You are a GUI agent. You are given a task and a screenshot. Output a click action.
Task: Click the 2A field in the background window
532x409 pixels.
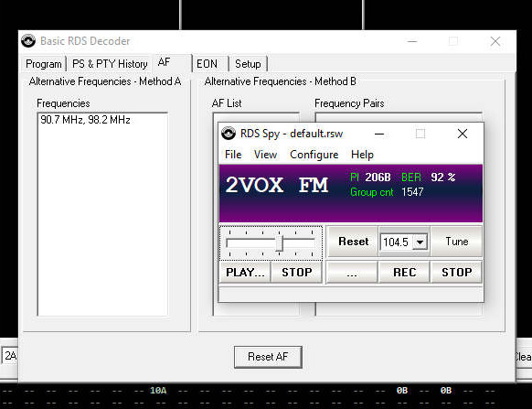click(x=9, y=356)
